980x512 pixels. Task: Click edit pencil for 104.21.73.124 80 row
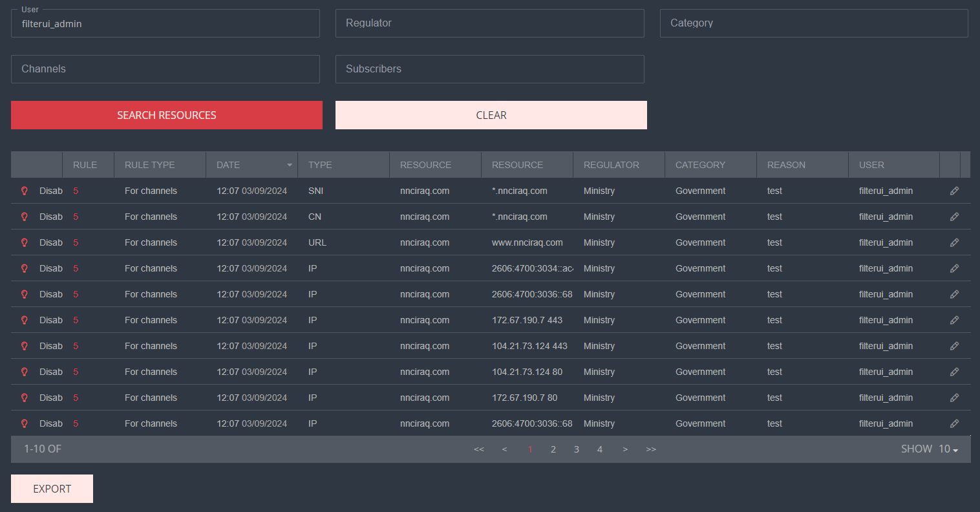coord(954,372)
